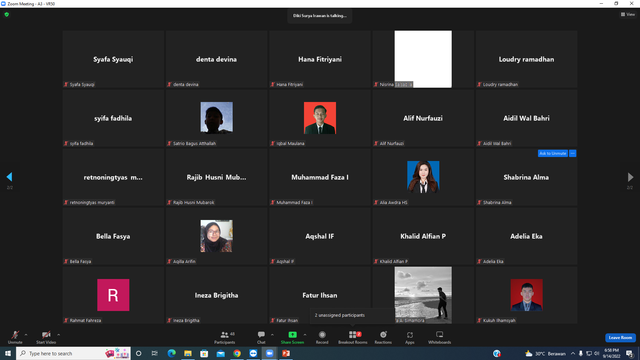Click the Muhammad Faza I tile name
Image resolution: width=640 pixels, height=360 pixels.
click(320, 177)
